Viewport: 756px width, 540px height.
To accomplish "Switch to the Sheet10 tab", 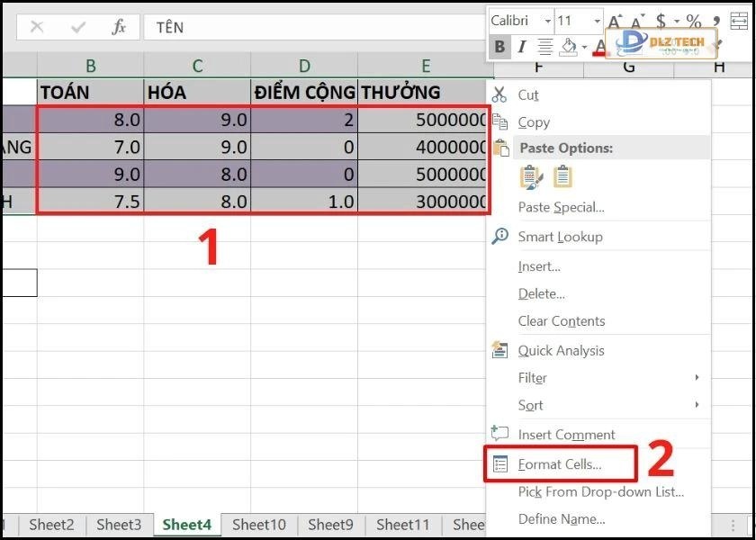I will [258, 525].
